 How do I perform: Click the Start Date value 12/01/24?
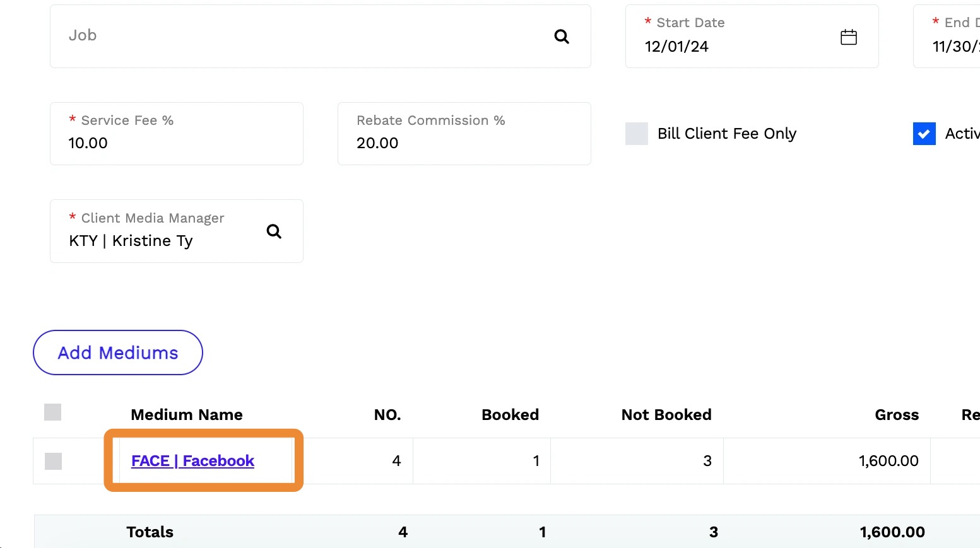(676, 47)
